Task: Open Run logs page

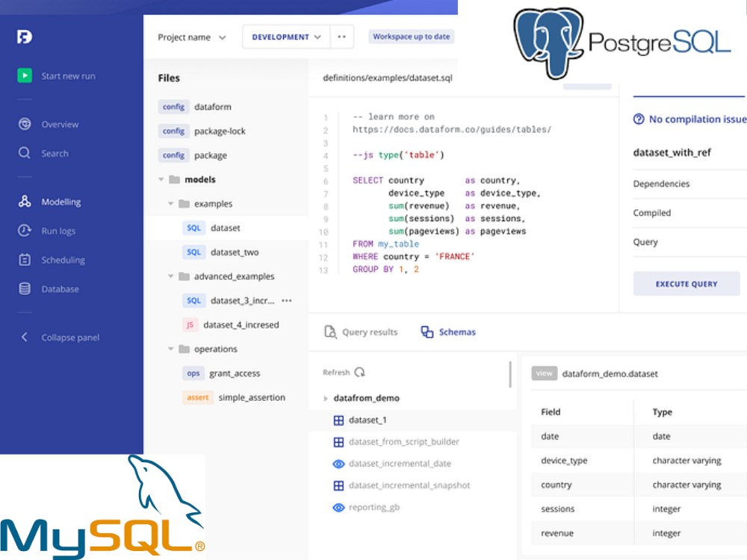Action: [58, 231]
